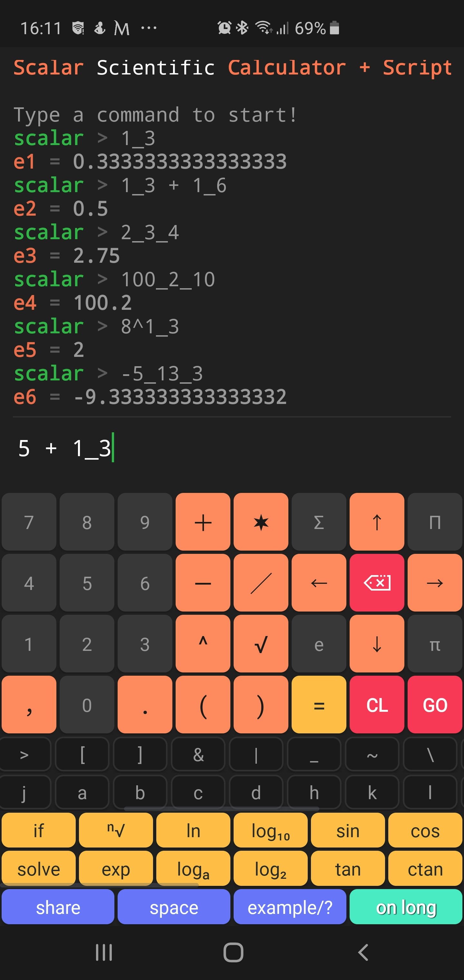This screenshot has height=980, width=464.
Task: Tap the tilde key
Action: pos(372,754)
